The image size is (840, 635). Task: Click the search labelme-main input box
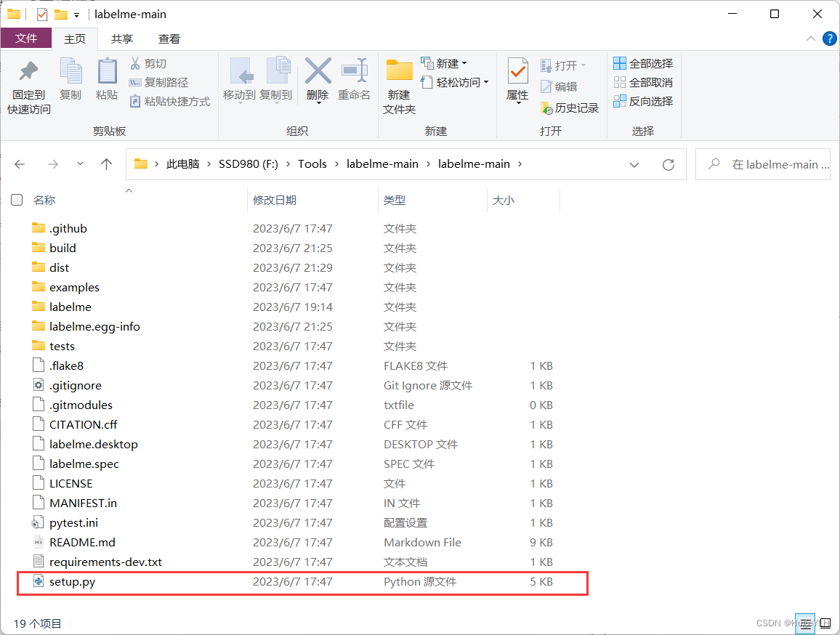[763, 164]
